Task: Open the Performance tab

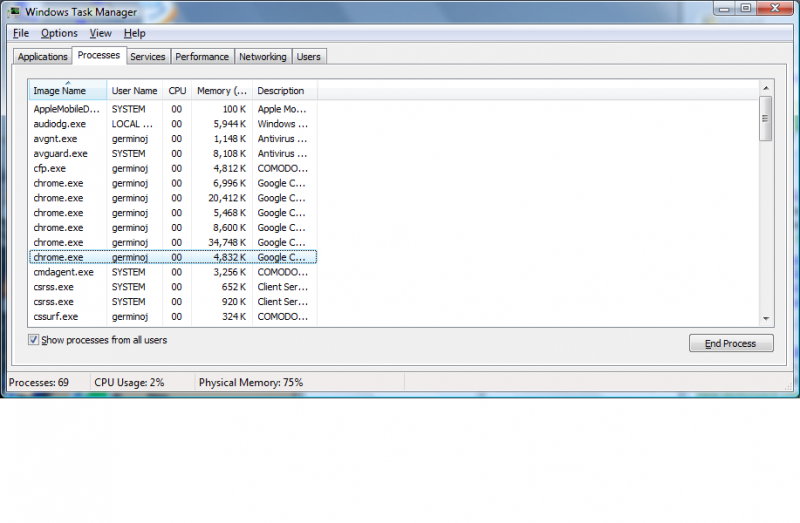Action: (x=202, y=57)
